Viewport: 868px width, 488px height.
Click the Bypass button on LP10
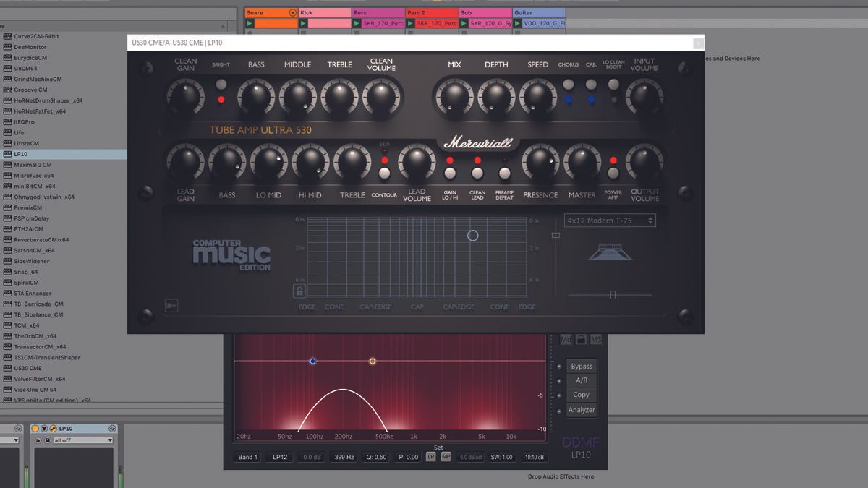tap(582, 366)
